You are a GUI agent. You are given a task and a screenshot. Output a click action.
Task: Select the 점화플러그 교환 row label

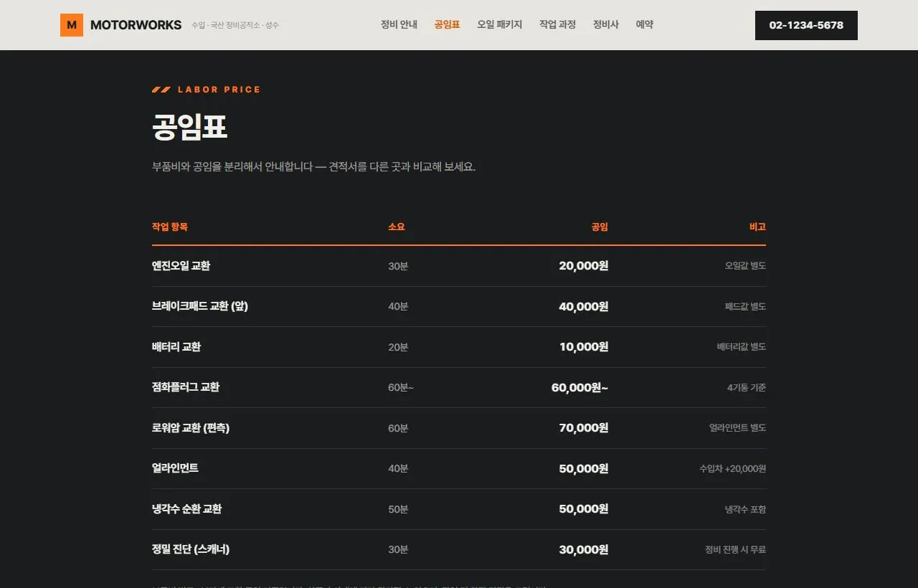(x=186, y=387)
